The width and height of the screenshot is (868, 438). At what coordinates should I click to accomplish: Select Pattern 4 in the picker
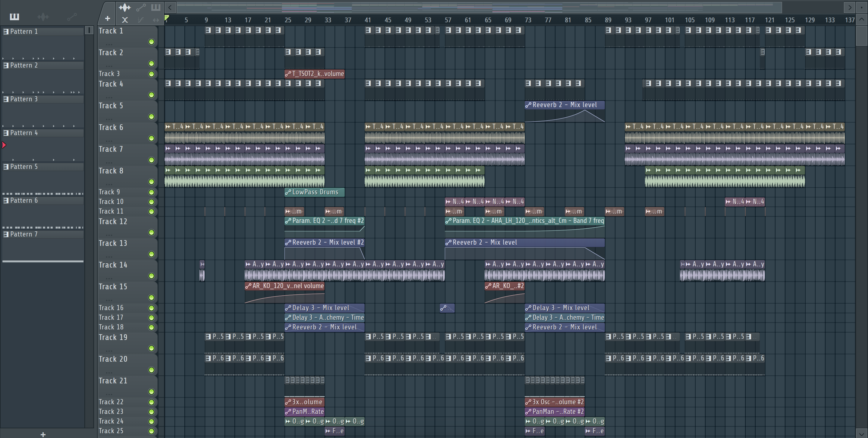pyautogui.click(x=43, y=133)
